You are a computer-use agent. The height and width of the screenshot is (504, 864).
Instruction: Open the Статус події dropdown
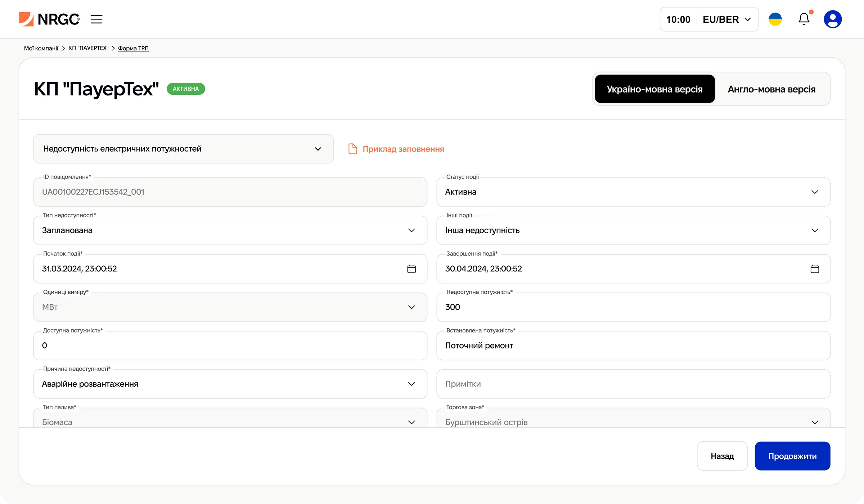pyautogui.click(x=634, y=192)
